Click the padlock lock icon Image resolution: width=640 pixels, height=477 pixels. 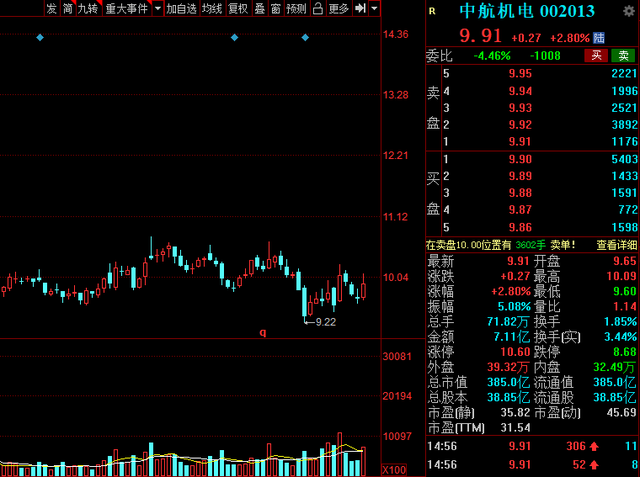point(318,8)
